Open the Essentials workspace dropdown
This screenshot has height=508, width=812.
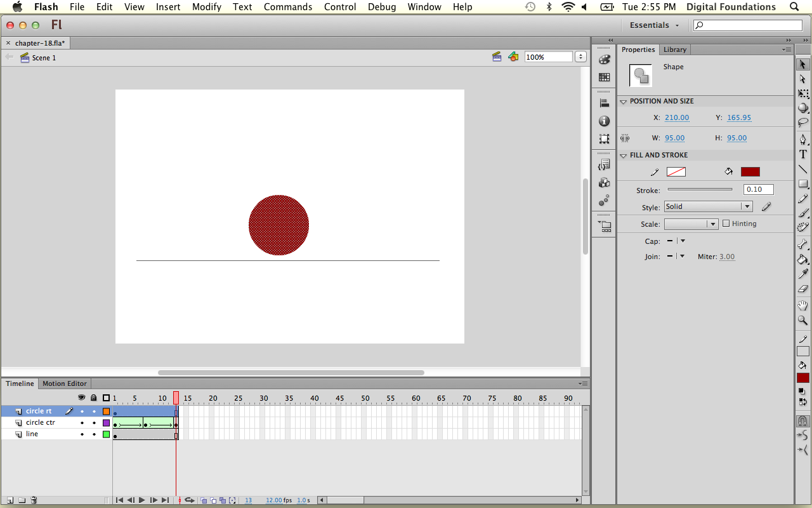coord(654,25)
